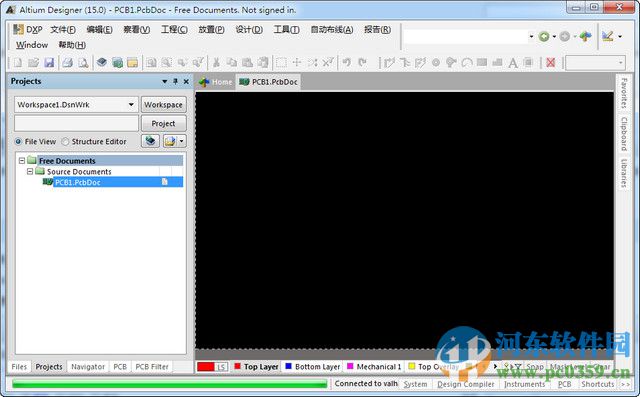Click the Project button

(164, 123)
